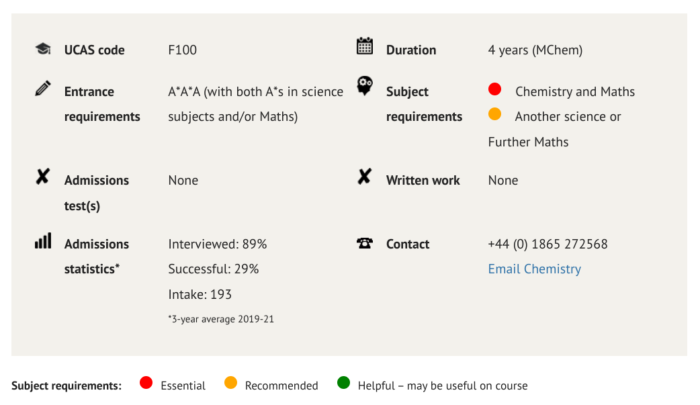Click the red dot next to Chemistry and Maths

[x=495, y=89]
